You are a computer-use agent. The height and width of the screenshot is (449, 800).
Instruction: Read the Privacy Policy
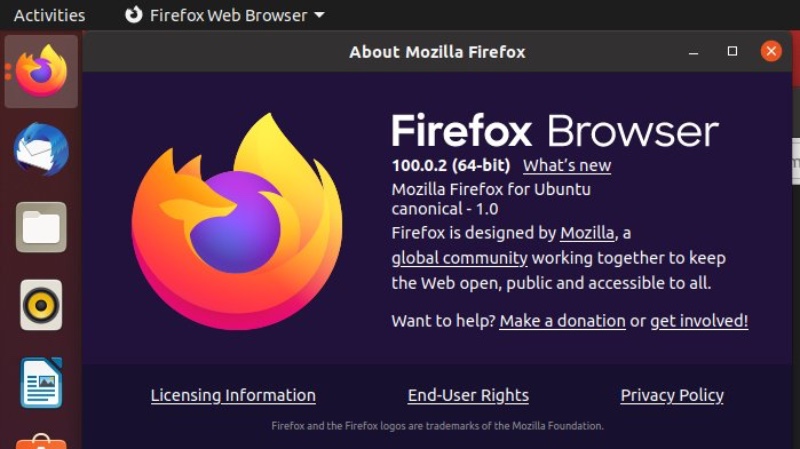[672, 395]
